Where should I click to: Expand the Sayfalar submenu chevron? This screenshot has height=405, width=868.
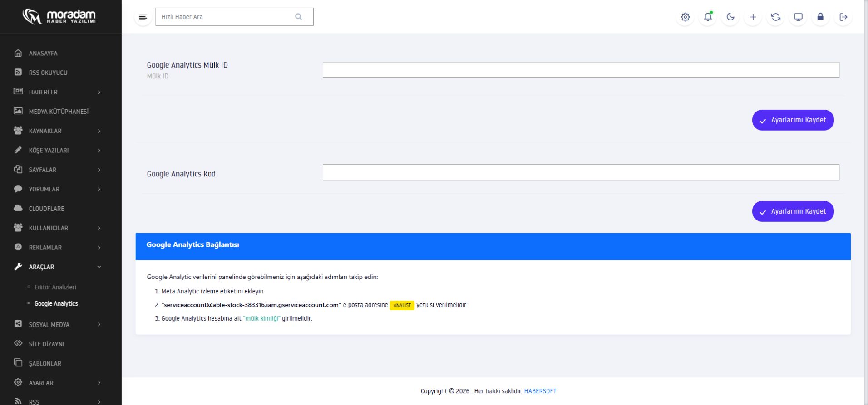pyautogui.click(x=99, y=170)
